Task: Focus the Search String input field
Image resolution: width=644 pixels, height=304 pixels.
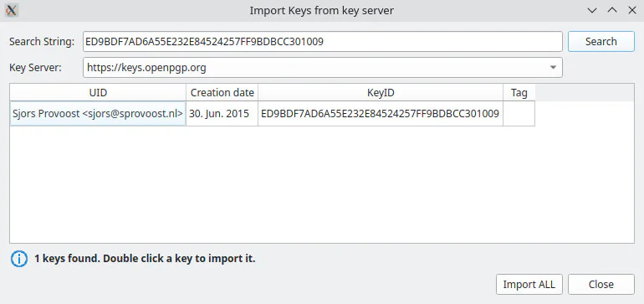Action: [322, 42]
